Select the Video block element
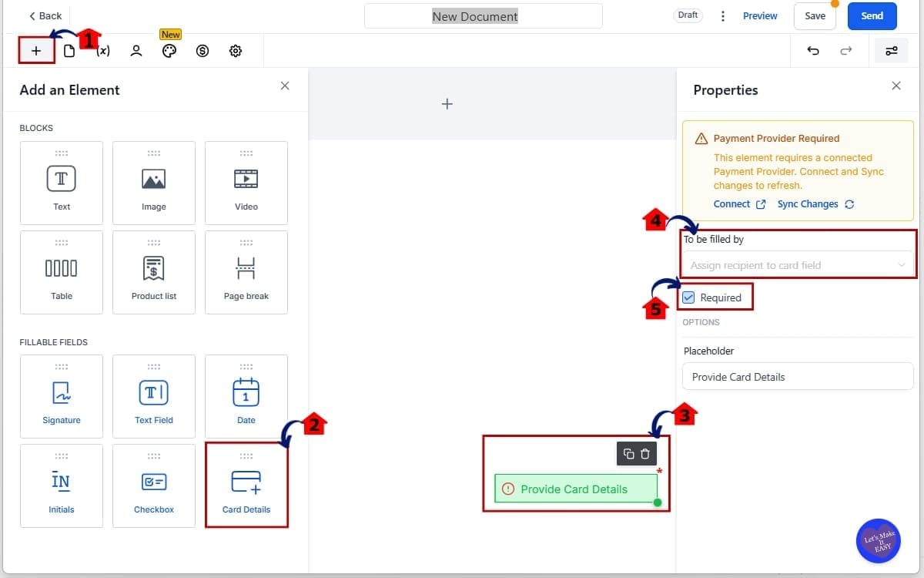The height and width of the screenshot is (578, 924). [x=246, y=183]
